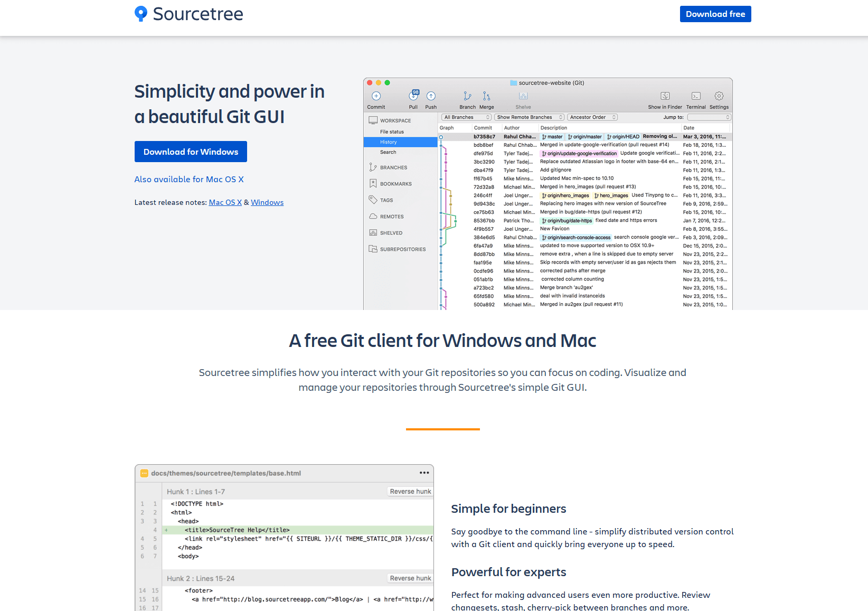Open diff panel three-dots menu

[424, 473]
